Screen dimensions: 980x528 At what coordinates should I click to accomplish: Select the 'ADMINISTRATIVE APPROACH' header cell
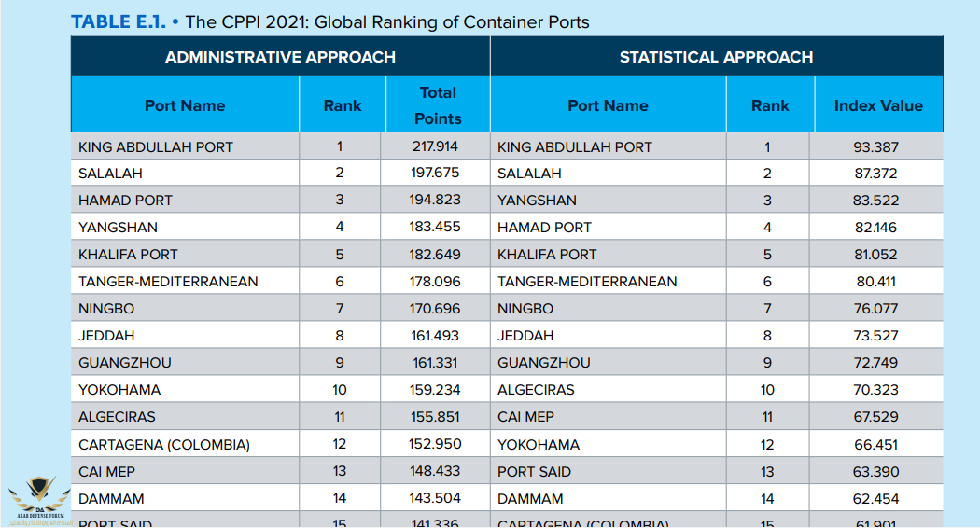(x=280, y=57)
